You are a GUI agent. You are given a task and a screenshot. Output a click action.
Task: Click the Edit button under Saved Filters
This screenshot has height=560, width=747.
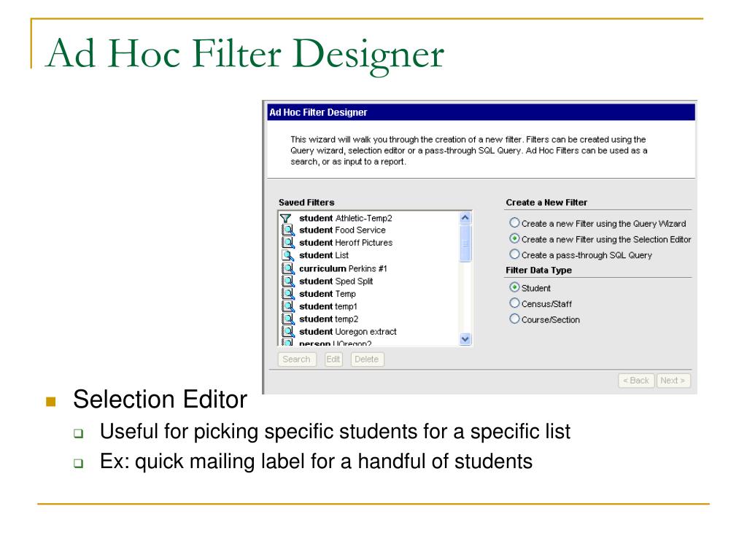tap(333, 359)
